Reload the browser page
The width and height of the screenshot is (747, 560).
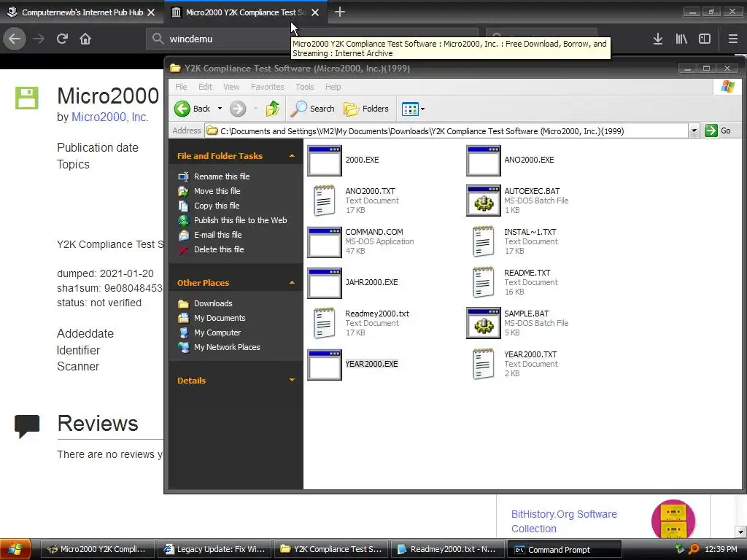click(62, 39)
